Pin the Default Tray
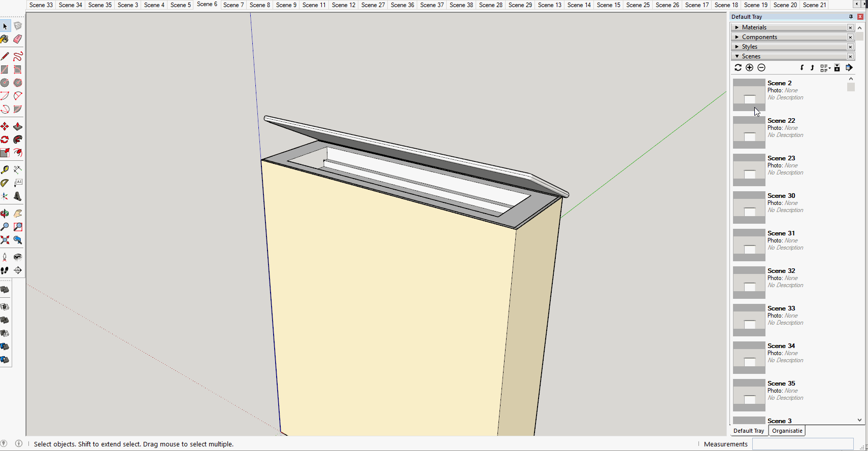This screenshot has width=868, height=451. pyautogui.click(x=851, y=17)
